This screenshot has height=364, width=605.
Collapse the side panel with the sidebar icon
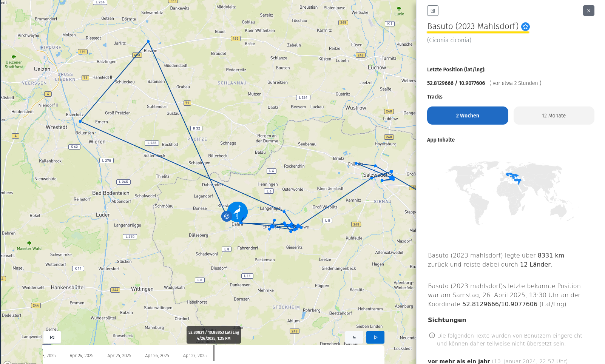(433, 11)
